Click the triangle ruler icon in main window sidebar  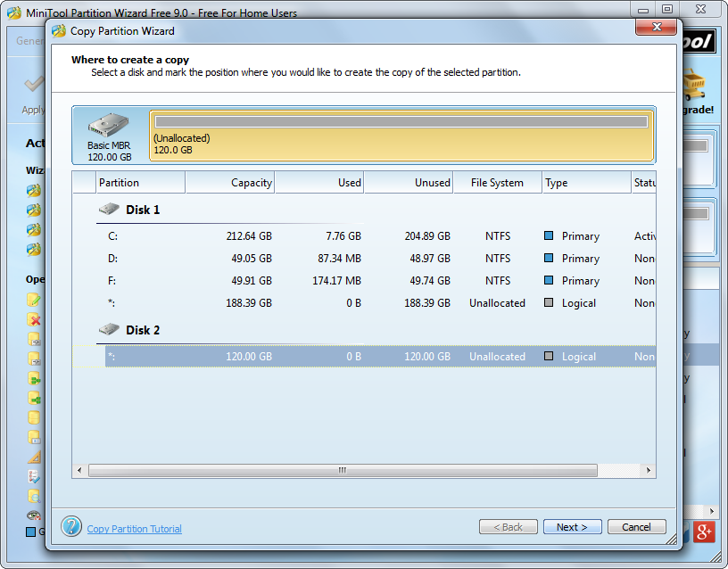tap(35, 458)
